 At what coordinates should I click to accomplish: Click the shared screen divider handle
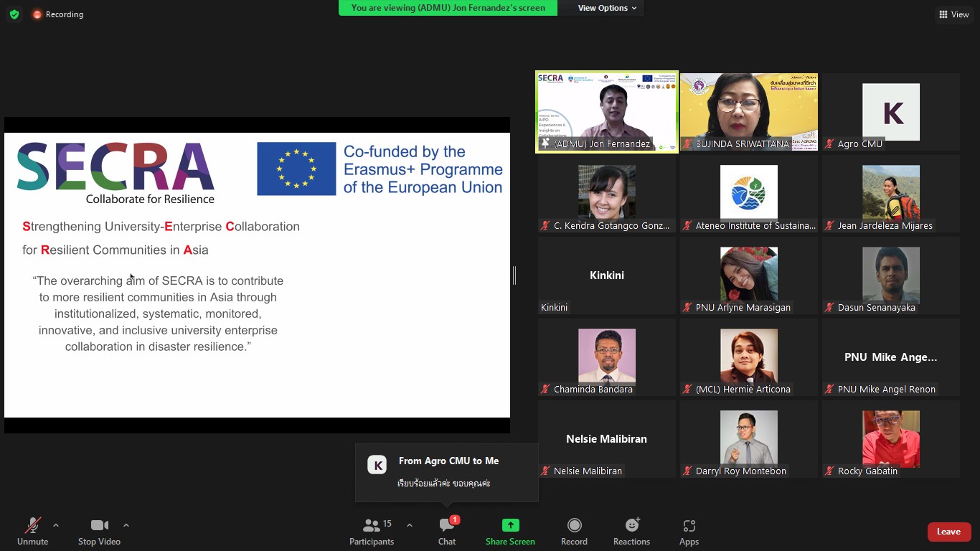point(514,275)
